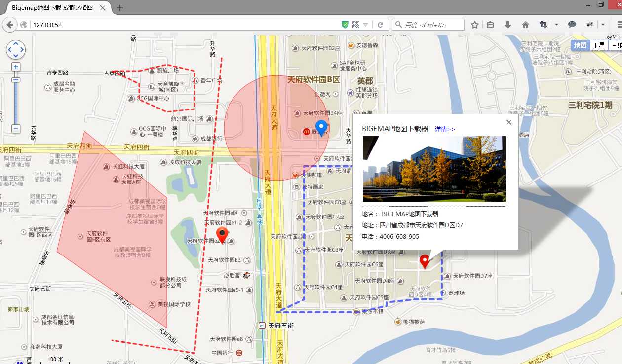
Task: Click the 成都金融服务中心 label
Action: point(64,87)
